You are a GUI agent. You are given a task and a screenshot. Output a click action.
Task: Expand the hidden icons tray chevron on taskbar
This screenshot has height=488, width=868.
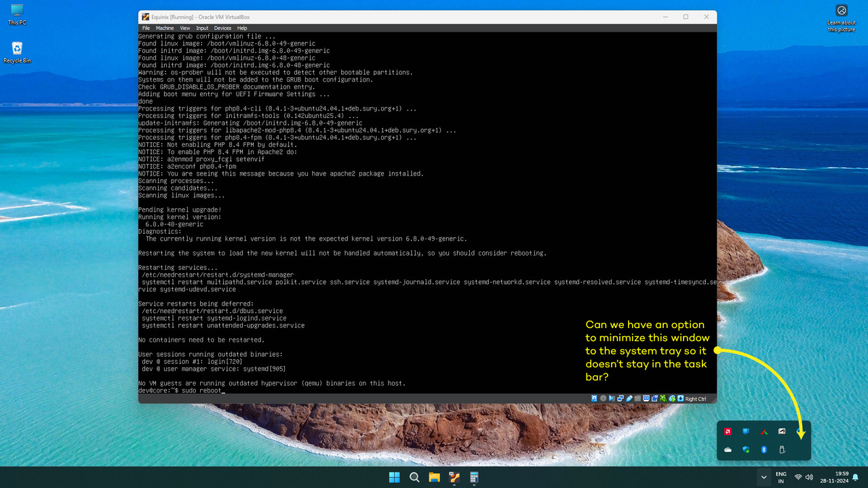pos(764,477)
